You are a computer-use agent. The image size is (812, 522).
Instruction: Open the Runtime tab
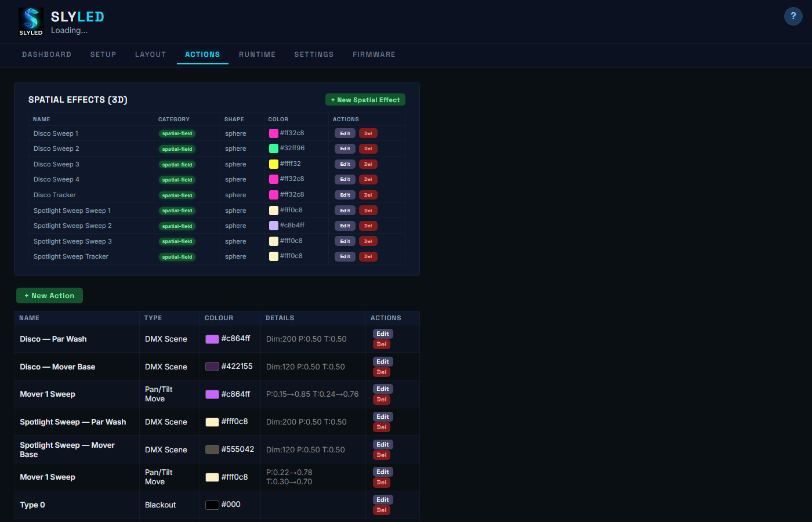[x=257, y=55]
